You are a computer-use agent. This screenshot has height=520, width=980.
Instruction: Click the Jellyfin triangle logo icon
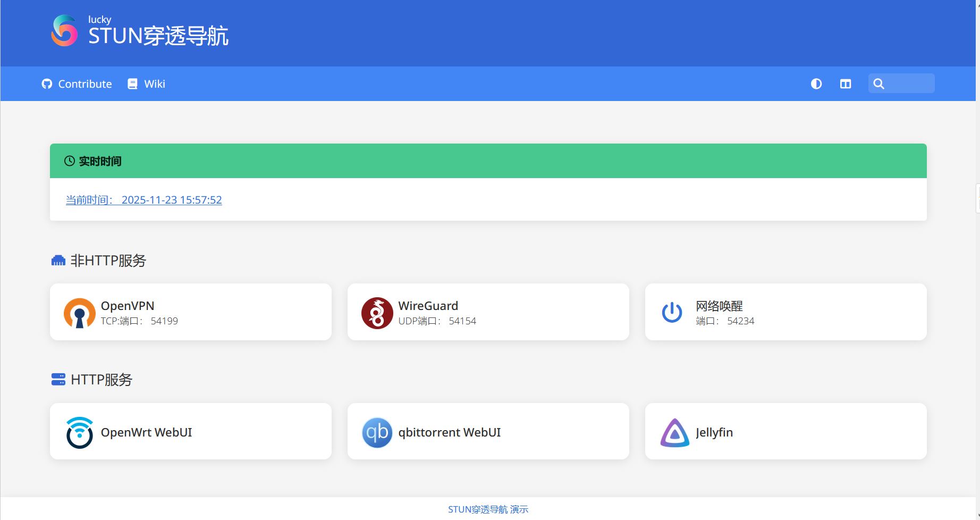pyautogui.click(x=674, y=433)
